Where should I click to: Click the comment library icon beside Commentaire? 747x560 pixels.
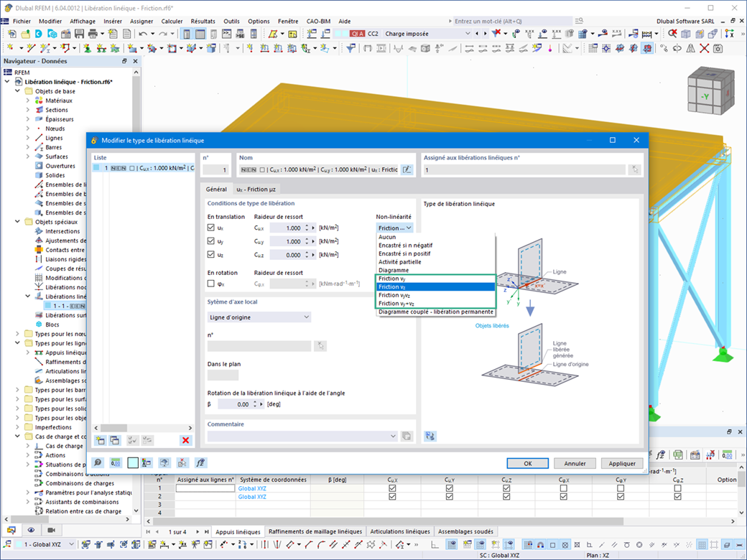407,437
